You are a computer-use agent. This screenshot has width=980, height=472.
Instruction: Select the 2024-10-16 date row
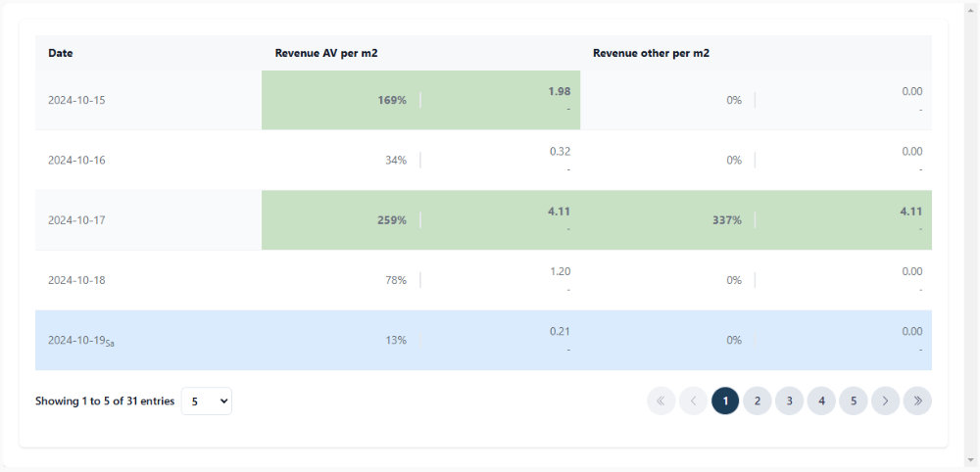tap(76, 160)
